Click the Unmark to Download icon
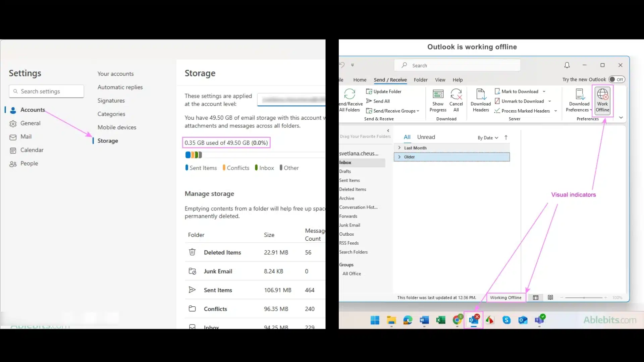This screenshot has width=644, height=362. (x=497, y=101)
